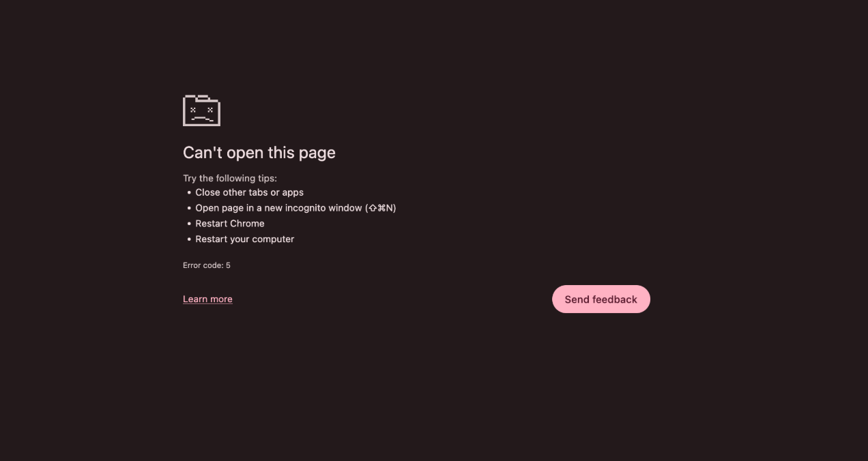Open the Learn more link

click(x=207, y=299)
